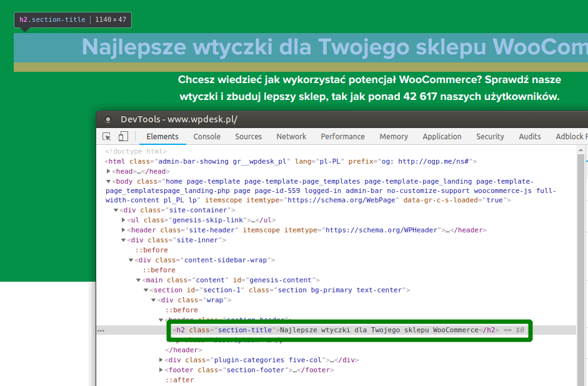Select the doctype html line

tap(136, 151)
